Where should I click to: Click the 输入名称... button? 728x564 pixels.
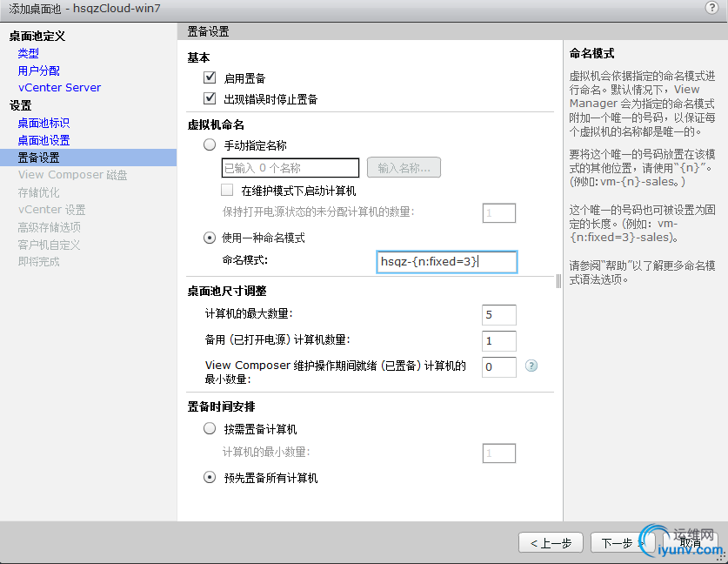(404, 168)
